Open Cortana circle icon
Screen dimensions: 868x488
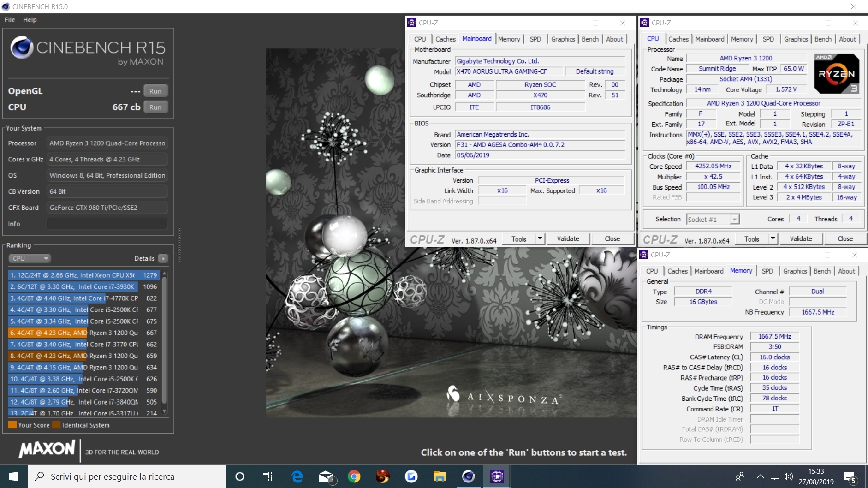pyautogui.click(x=239, y=476)
